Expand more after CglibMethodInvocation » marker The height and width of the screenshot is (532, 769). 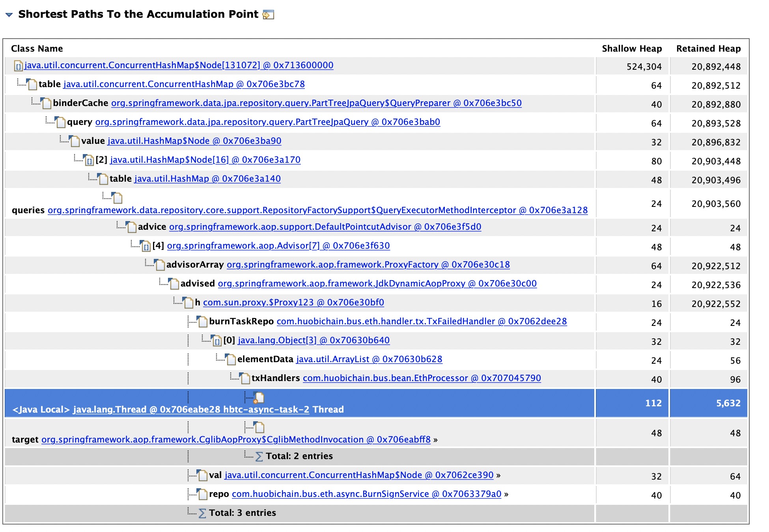tap(435, 440)
